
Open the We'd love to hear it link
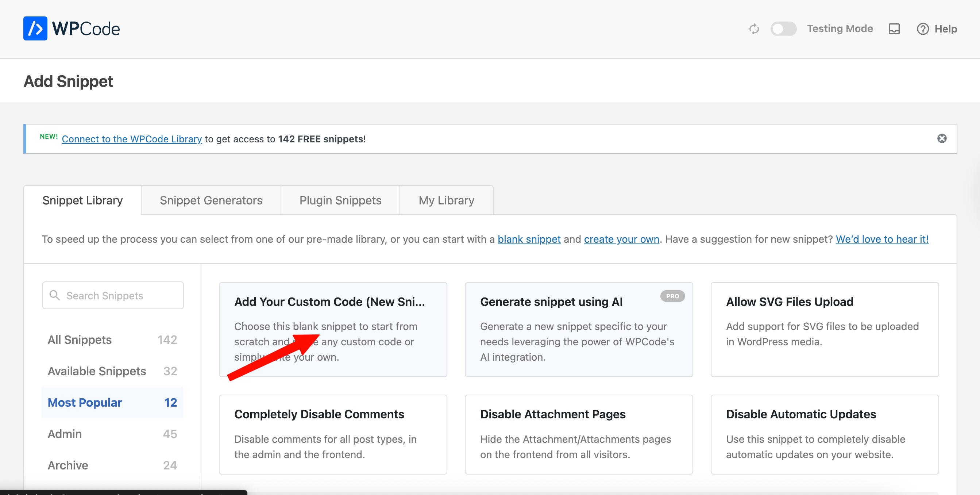coord(882,239)
